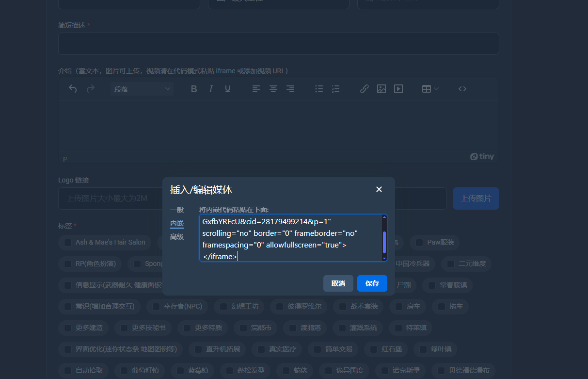This screenshot has width=588, height=379.
Task: Apply center alignment in the editor
Action: 273,89
